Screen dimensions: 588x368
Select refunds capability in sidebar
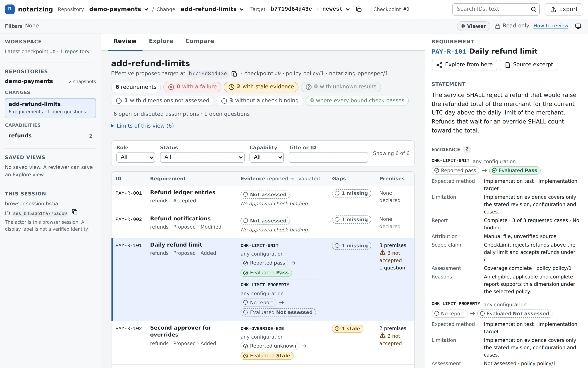(x=50, y=136)
